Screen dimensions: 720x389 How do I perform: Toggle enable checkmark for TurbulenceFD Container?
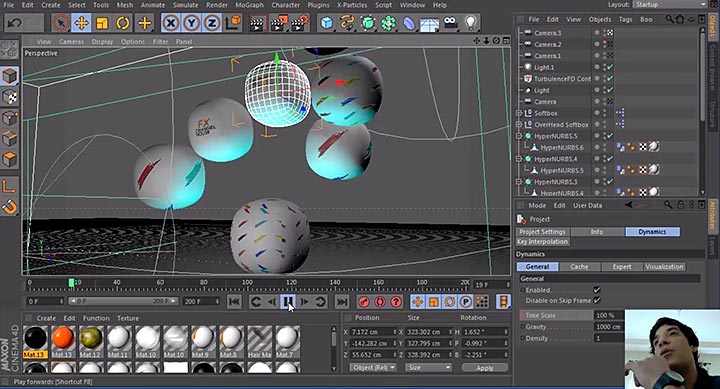pyautogui.click(x=610, y=79)
